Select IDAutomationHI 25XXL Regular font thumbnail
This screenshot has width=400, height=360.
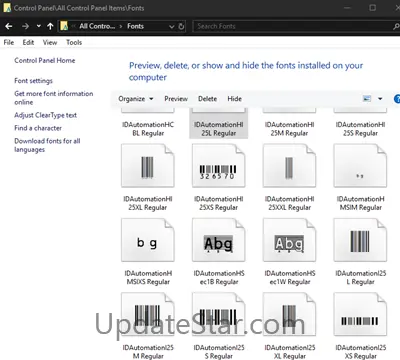(289, 165)
